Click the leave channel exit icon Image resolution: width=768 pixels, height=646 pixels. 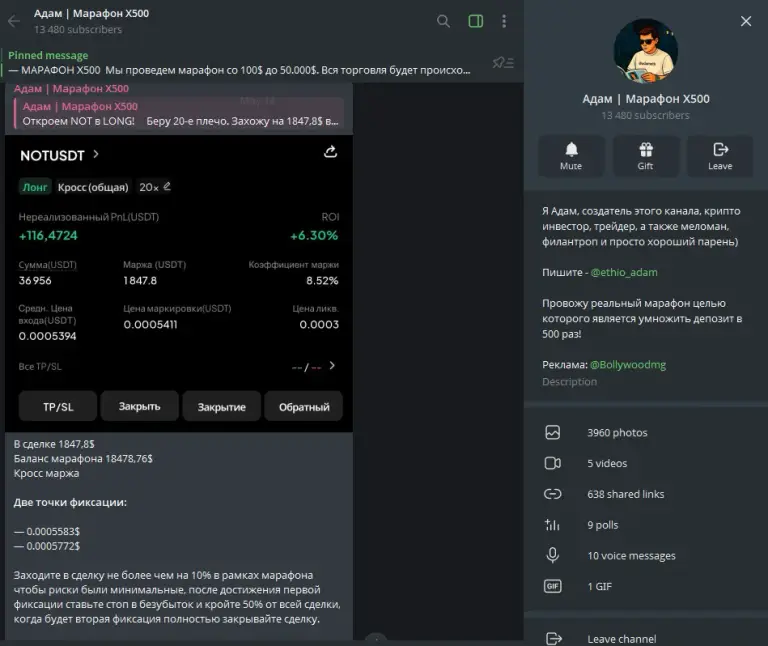click(553, 639)
